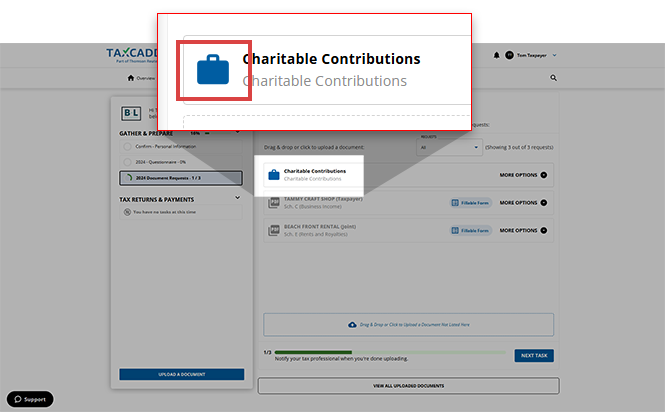Click the search magnifier icon
665x412 pixels.
click(554, 77)
